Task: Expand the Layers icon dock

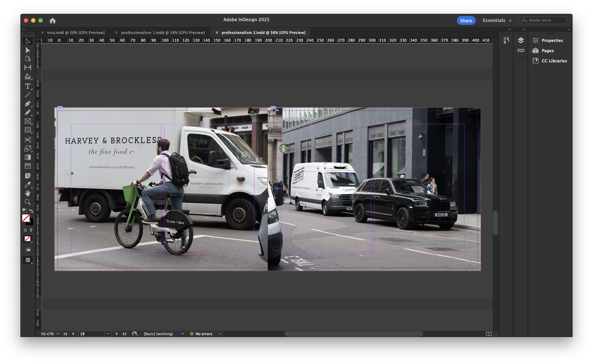Action: tap(524, 29)
